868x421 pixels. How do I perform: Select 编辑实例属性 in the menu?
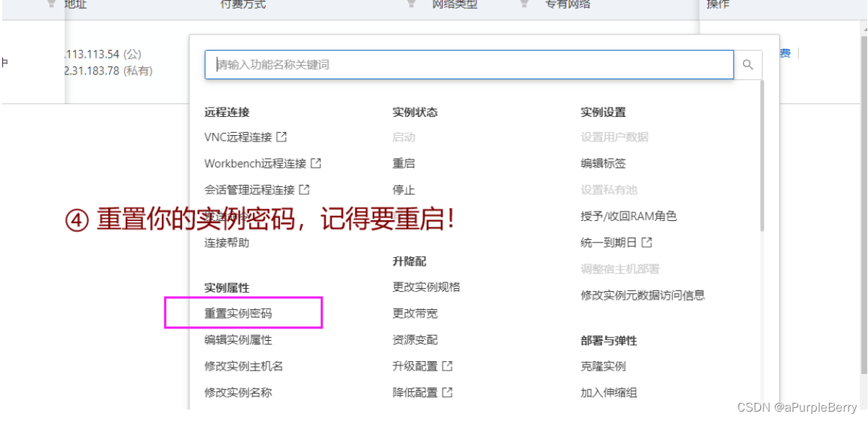pos(238,339)
